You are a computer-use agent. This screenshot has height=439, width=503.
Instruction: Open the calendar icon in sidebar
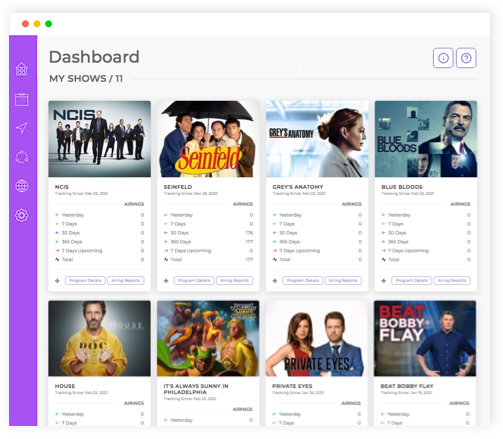(22, 99)
